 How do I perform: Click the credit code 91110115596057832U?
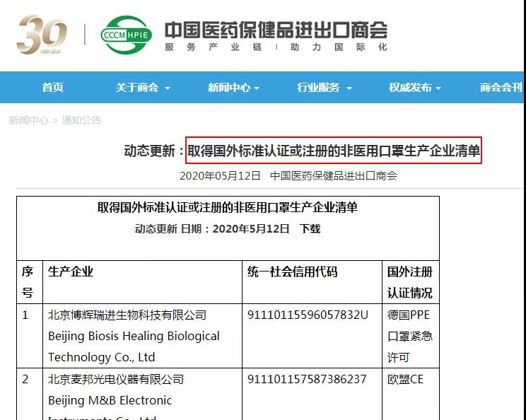pyautogui.click(x=308, y=315)
